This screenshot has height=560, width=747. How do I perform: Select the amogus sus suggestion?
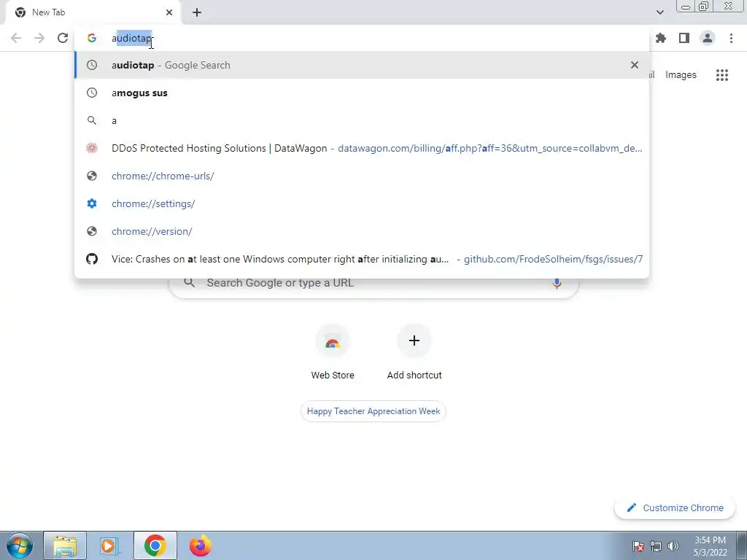pyautogui.click(x=362, y=93)
